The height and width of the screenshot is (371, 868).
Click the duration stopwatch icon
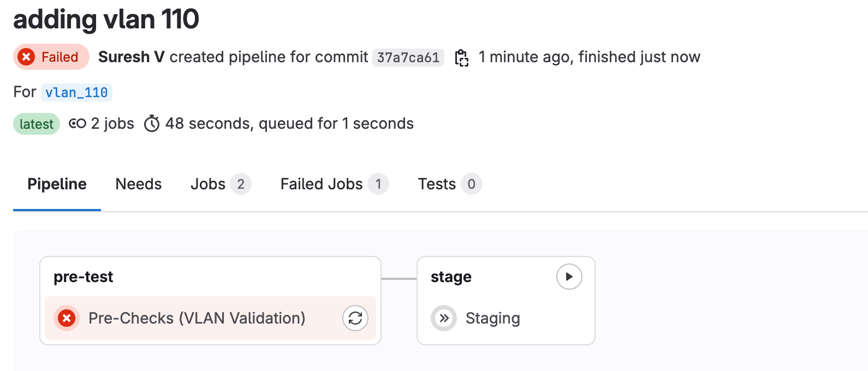click(x=152, y=124)
